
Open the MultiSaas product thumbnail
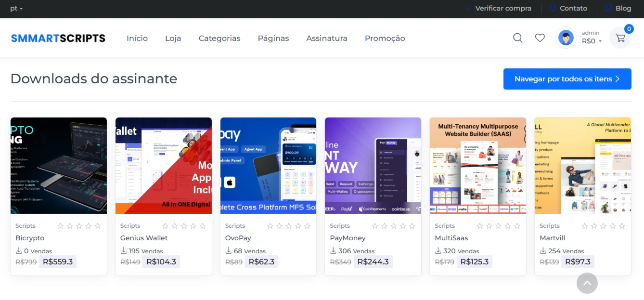tap(478, 166)
